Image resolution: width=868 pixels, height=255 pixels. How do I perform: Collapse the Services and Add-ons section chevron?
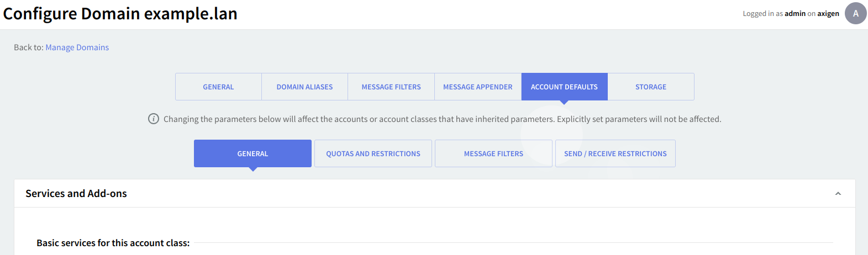click(x=838, y=194)
